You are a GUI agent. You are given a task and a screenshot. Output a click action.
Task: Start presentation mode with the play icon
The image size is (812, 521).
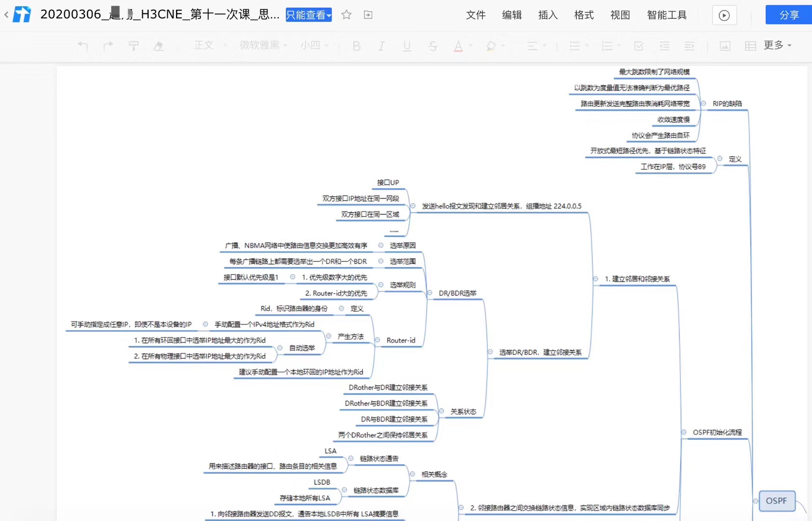click(x=724, y=15)
